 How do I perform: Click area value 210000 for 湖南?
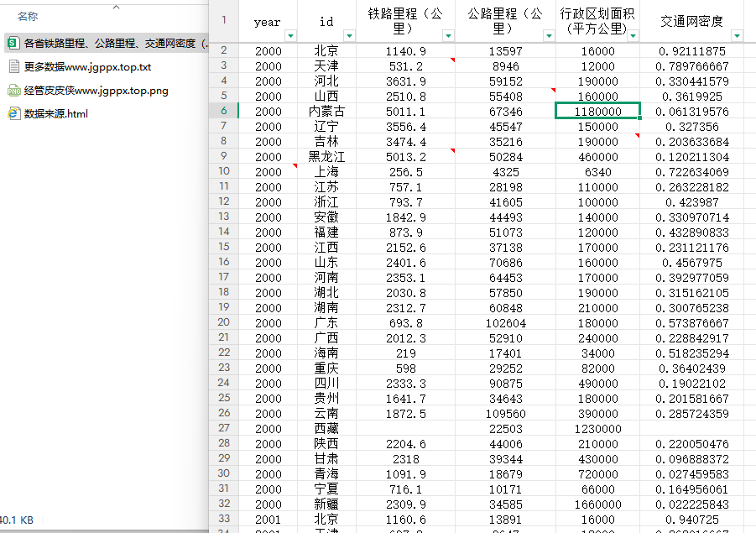pos(597,308)
